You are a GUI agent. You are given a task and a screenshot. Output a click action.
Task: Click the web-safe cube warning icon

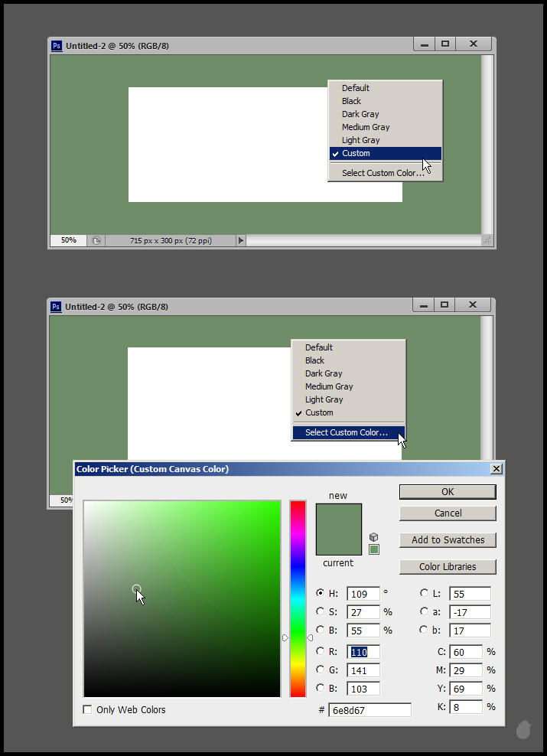click(373, 537)
